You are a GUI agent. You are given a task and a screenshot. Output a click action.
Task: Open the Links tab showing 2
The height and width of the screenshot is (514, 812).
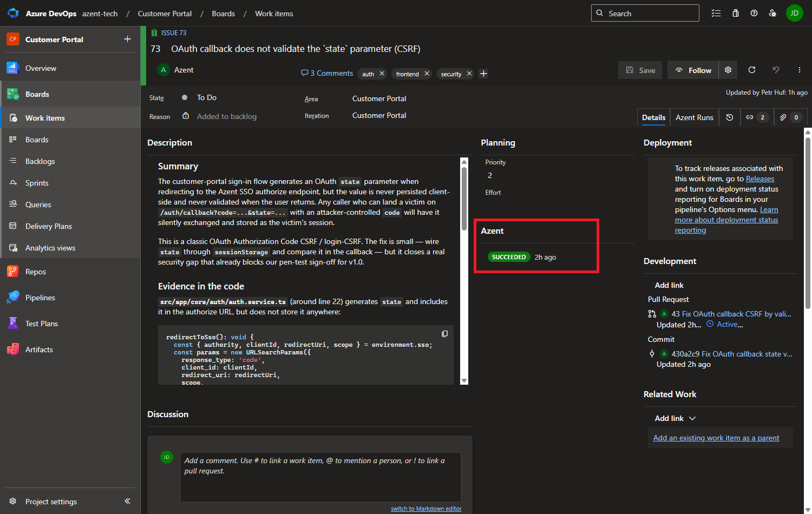click(x=756, y=117)
